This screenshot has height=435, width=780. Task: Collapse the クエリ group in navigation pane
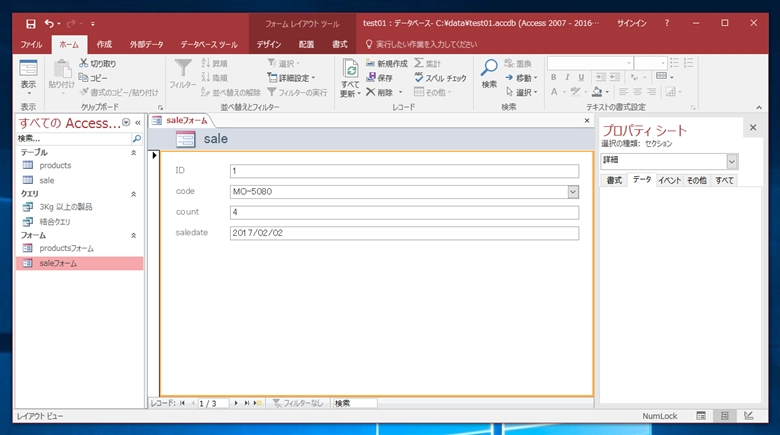pos(133,194)
